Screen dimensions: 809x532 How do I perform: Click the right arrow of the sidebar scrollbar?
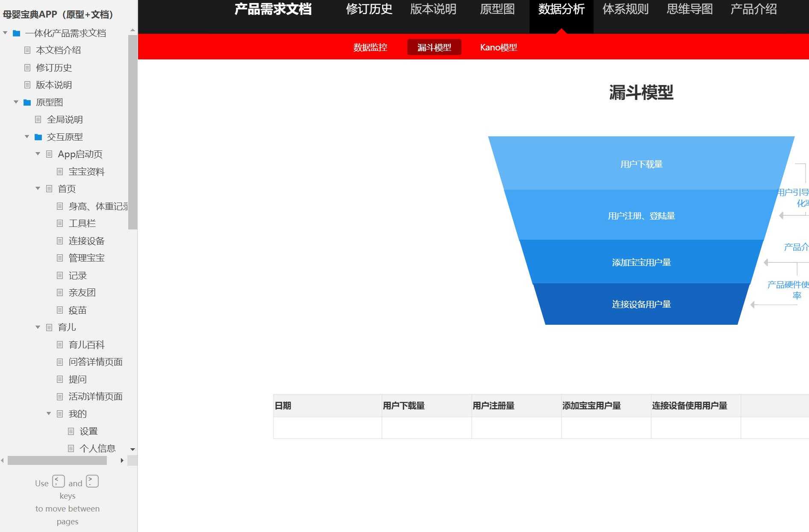[x=122, y=461]
